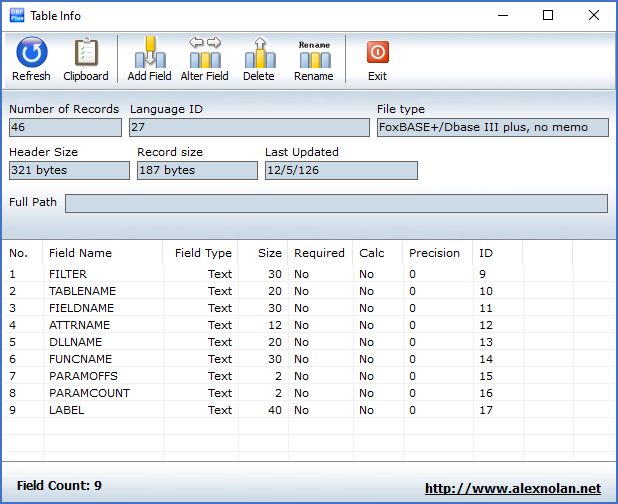This screenshot has height=504, width=618.
Task: Copy table info with Clipboard icon
Action: (x=86, y=52)
